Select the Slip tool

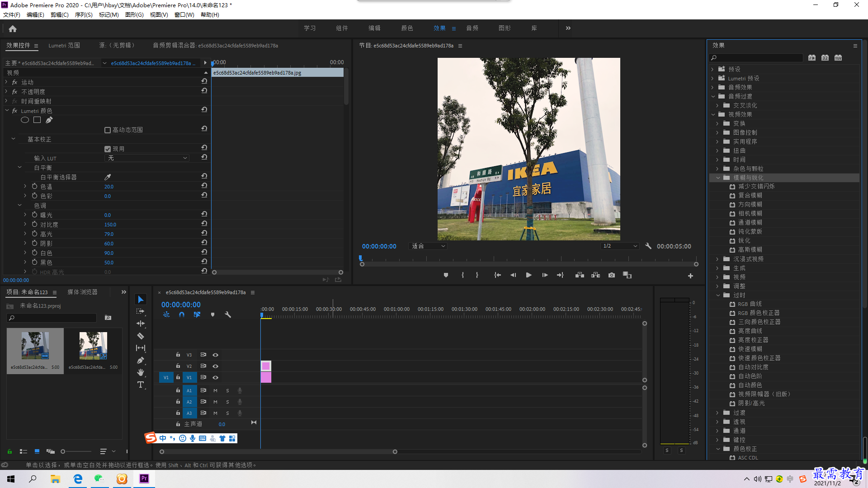141,348
